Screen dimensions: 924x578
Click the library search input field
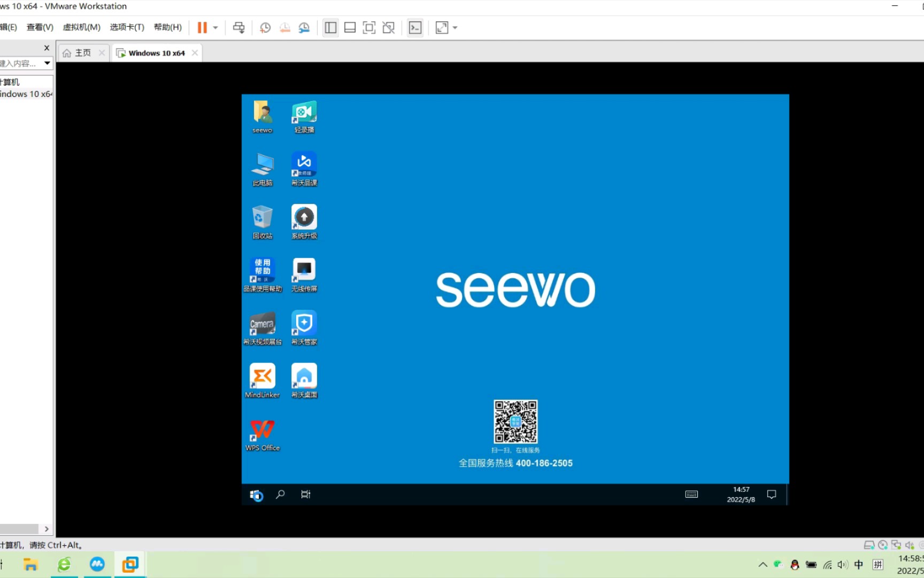(x=20, y=63)
